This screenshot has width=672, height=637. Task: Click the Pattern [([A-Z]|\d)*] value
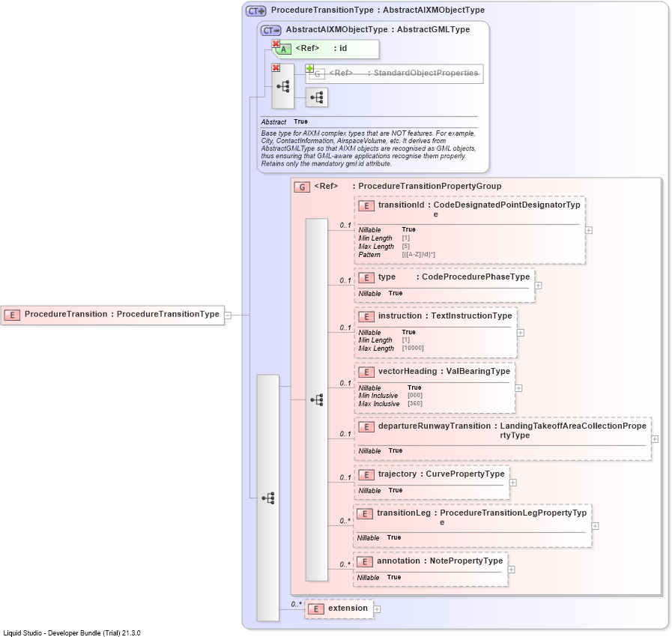pyautogui.click(x=418, y=255)
